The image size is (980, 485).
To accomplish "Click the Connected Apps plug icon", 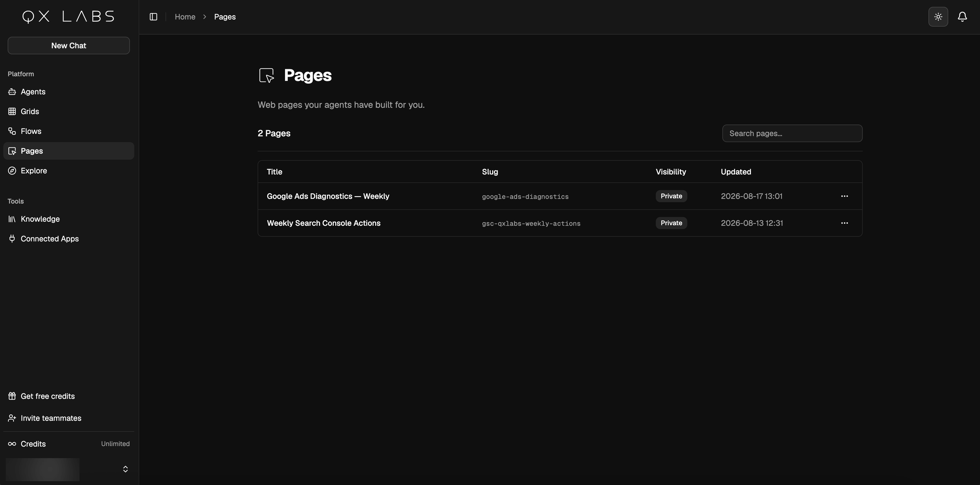I will tap(12, 239).
